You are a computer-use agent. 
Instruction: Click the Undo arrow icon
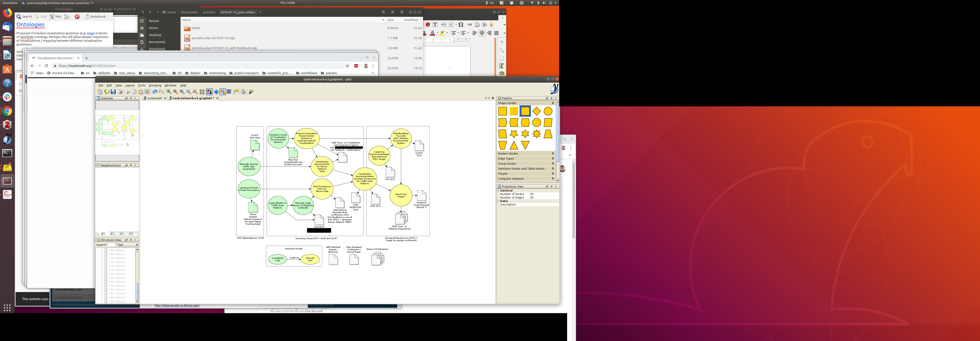pyautogui.click(x=155, y=92)
